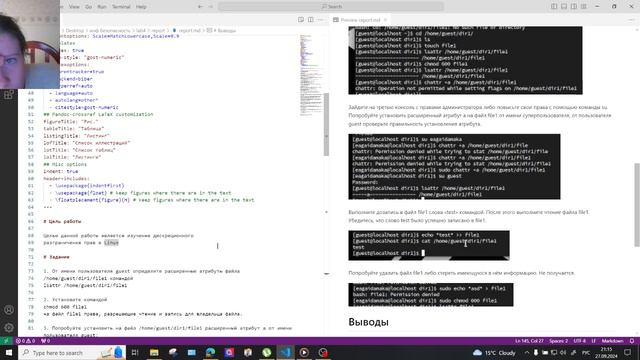Viewport: 640px width, 360px height.
Task: Click the left editor vertical scrollbar thumb
Action: point(326,124)
